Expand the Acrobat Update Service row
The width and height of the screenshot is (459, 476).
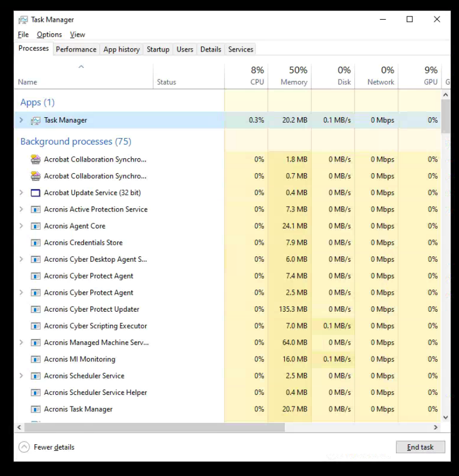click(21, 192)
